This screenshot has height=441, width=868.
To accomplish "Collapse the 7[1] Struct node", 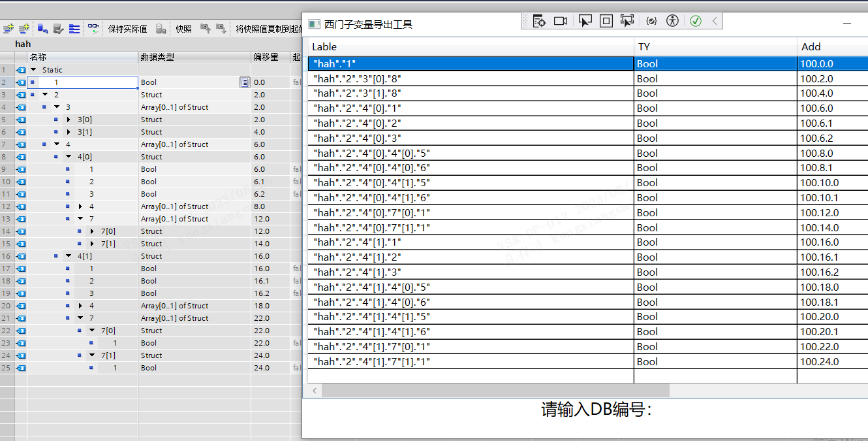I will click(93, 355).
